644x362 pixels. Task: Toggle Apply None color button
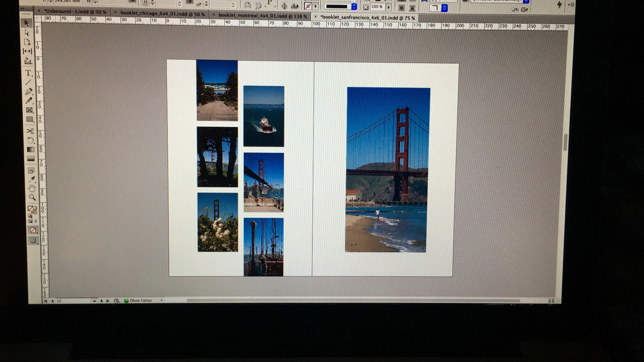[33, 230]
